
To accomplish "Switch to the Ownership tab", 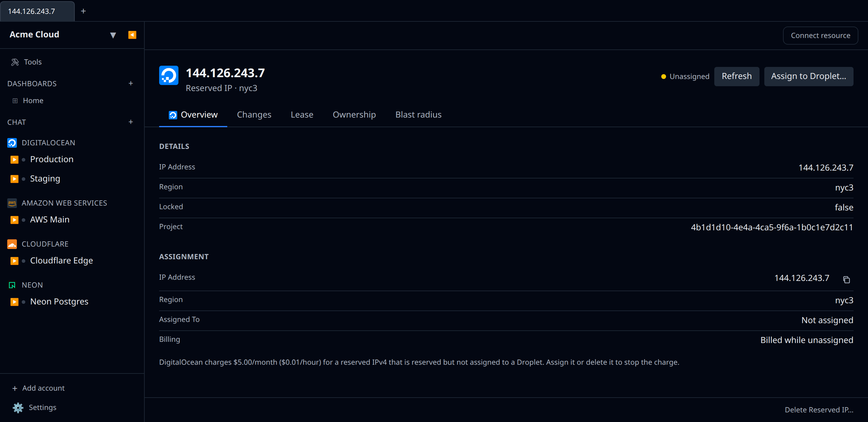I will point(354,115).
